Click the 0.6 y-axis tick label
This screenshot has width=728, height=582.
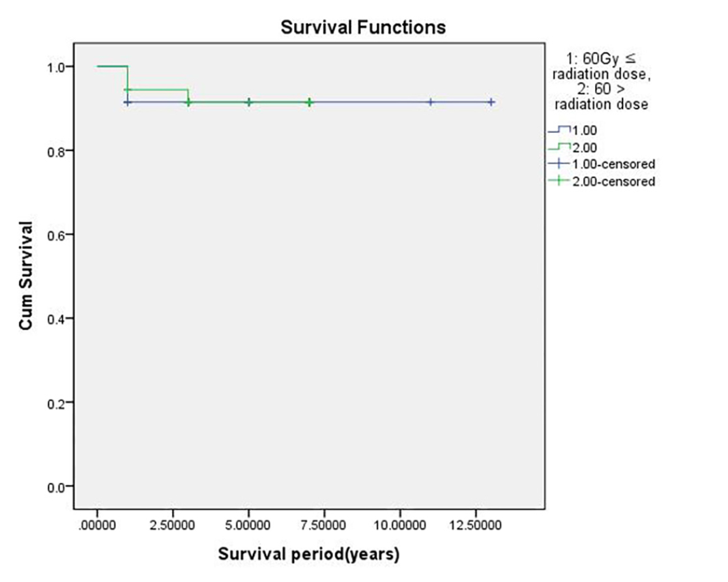pos(57,234)
